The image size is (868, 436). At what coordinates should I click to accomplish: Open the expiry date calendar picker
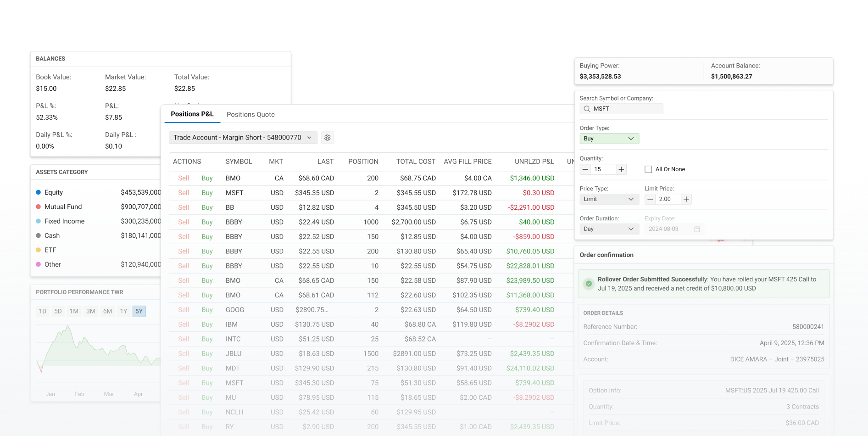(x=697, y=229)
